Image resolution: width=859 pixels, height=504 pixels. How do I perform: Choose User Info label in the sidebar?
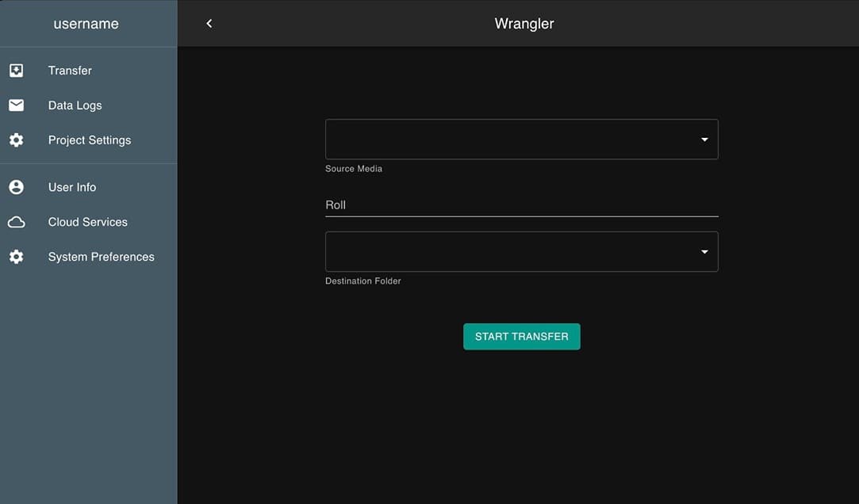coord(72,187)
